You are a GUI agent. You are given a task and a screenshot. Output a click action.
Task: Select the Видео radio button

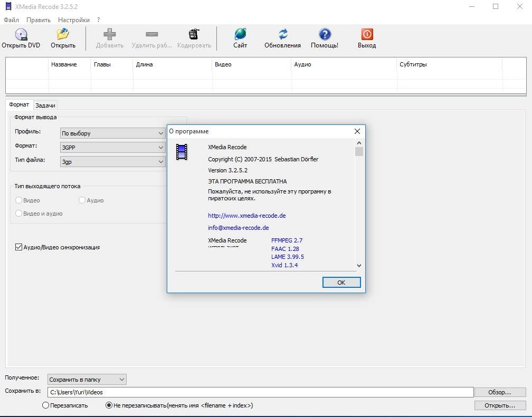point(18,200)
